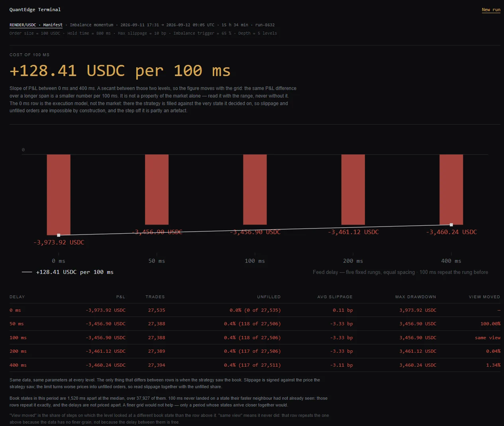This screenshot has height=426, width=504.
Task: Click the -3,460.24 USDC bar label
Action: coord(451,232)
